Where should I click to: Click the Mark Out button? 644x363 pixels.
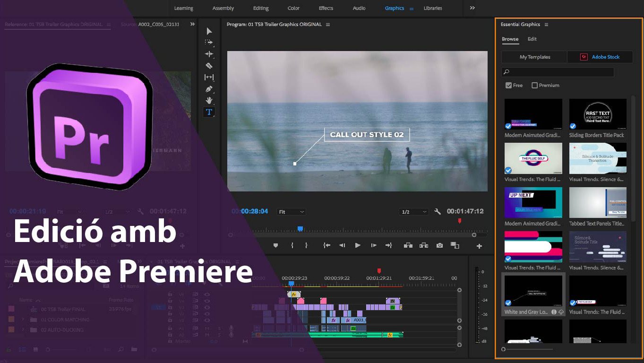306,245
